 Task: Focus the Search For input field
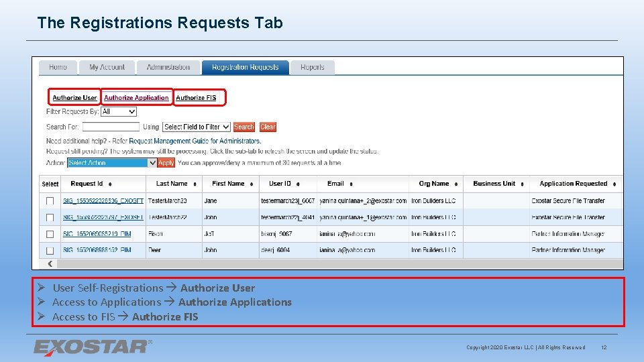(111, 127)
